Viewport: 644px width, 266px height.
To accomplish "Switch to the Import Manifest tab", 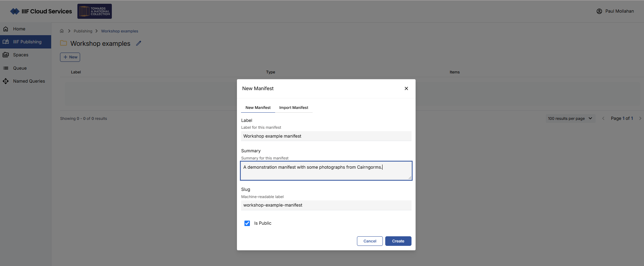I will click(x=294, y=108).
